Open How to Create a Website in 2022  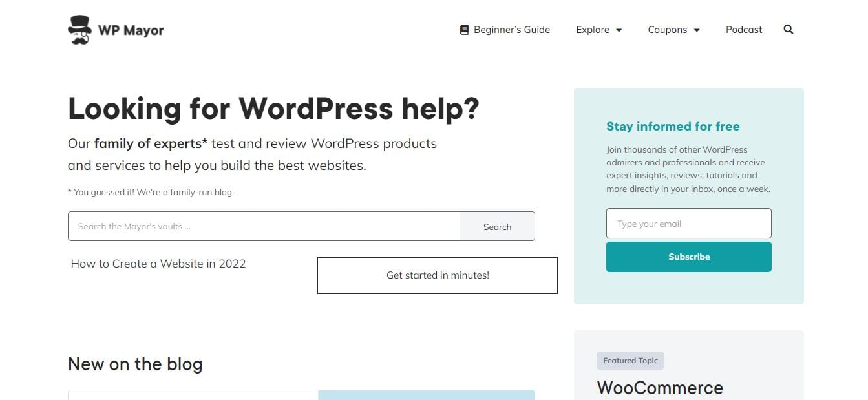pos(158,264)
